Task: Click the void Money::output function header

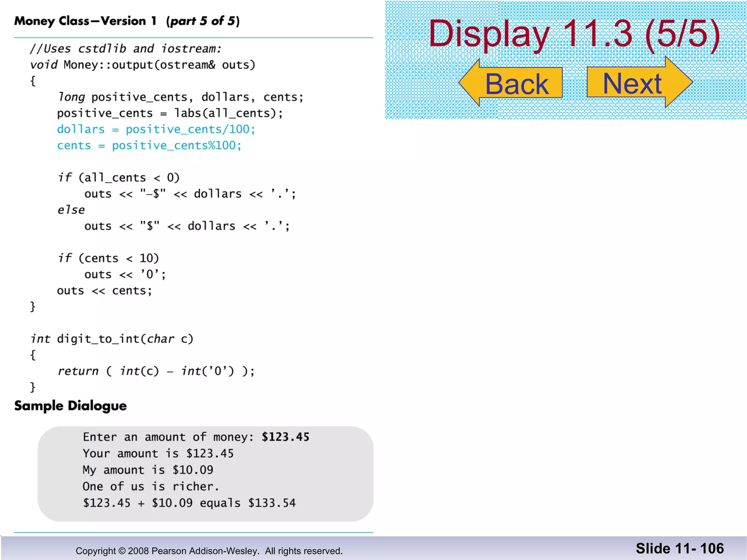Action: 142,65
